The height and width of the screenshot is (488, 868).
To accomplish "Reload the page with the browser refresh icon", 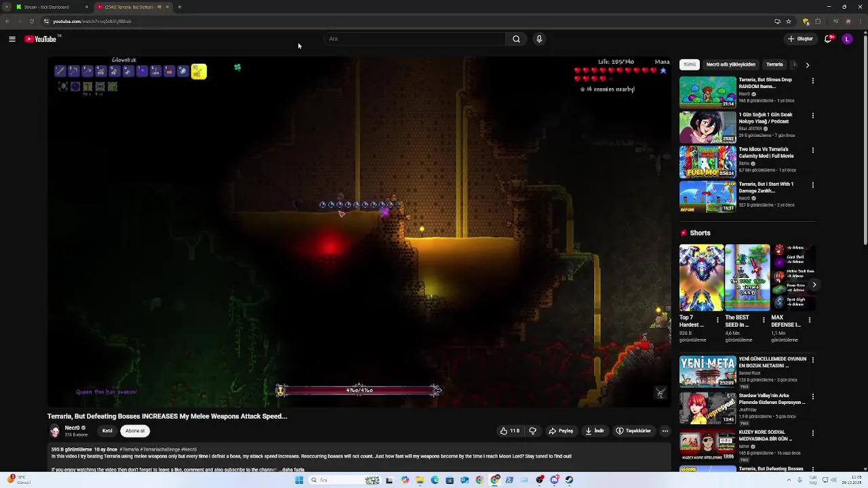I will click(x=31, y=22).
